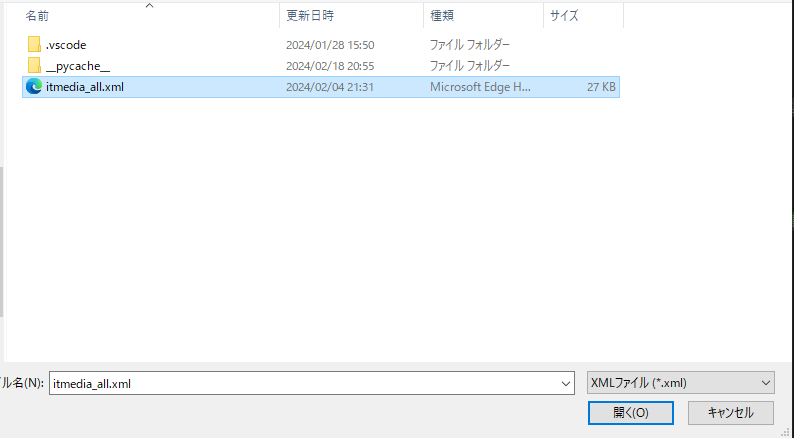Click the Edge icon beside itmedia_all.xml
This screenshot has height=438, width=794.
tap(34, 87)
